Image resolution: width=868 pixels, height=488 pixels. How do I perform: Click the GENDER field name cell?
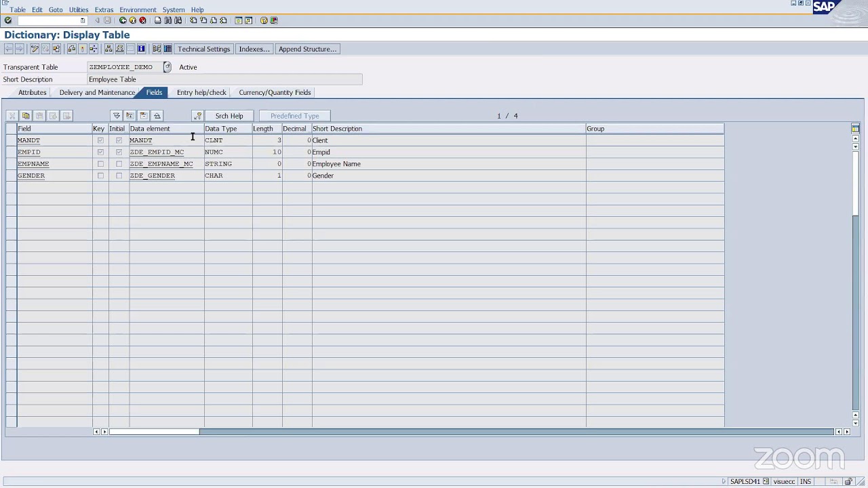(54, 176)
